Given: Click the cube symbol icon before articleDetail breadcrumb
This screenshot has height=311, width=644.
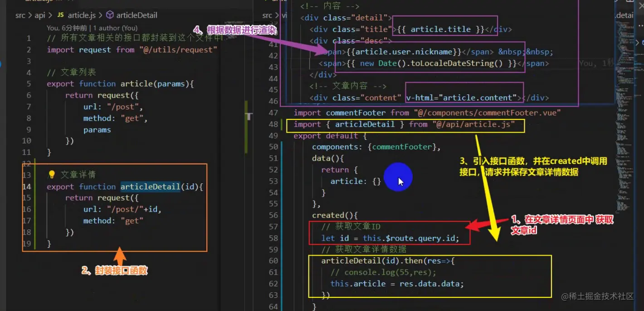Looking at the screenshot, I should (110, 15).
